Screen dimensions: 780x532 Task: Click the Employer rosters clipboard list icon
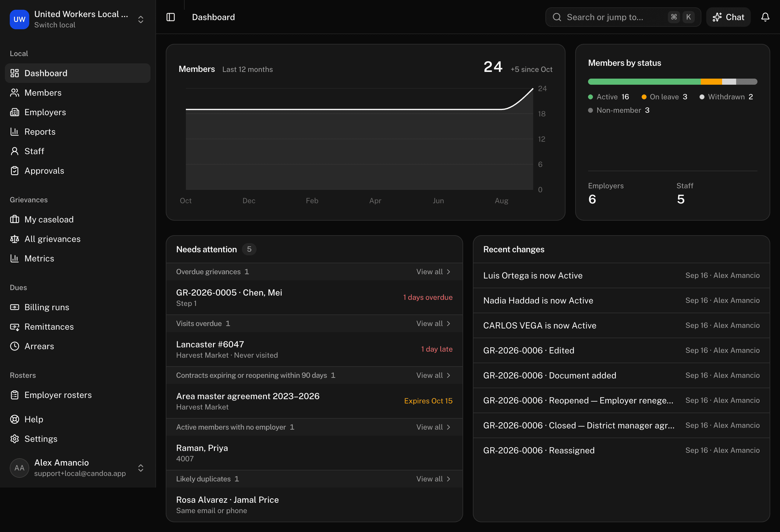(x=14, y=395)
